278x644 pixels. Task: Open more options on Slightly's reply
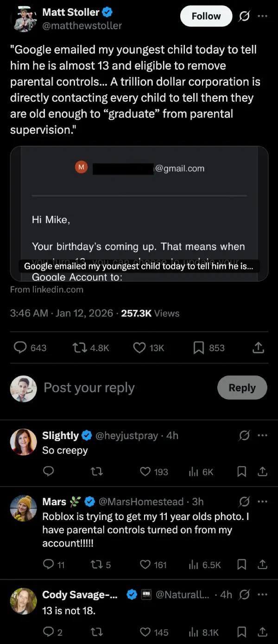(x=263, y=435)
